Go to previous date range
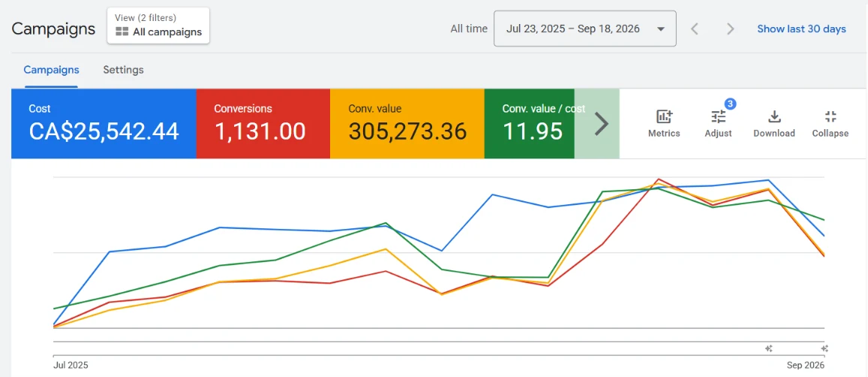This screenshot has width=868, height=377. tap(695, 29)
